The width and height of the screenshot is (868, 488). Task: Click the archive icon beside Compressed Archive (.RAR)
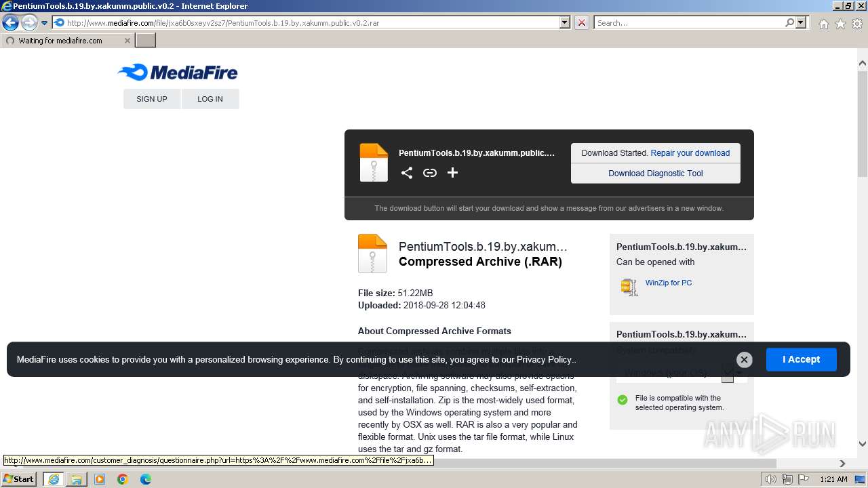pyautogui.click(x=372, y=253)
